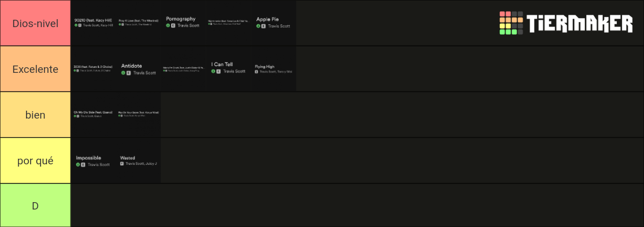Click the green download icon under Pornography
Screen dimensions: 644x227
[168, 25]
